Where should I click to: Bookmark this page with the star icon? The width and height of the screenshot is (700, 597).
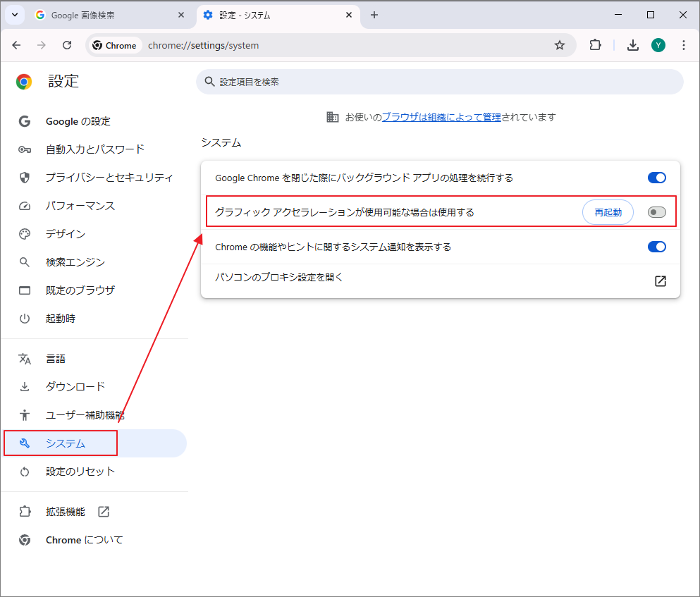tap(560, 45)
